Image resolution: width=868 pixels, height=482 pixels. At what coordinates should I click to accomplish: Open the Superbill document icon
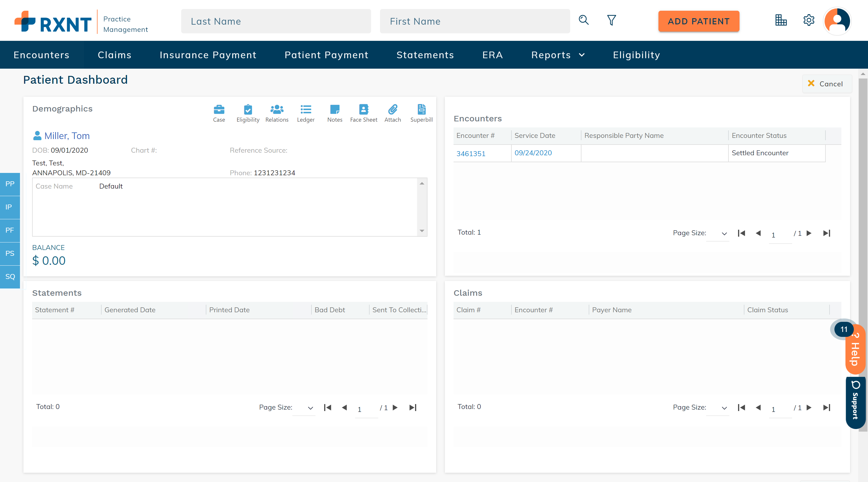(421, 109)
